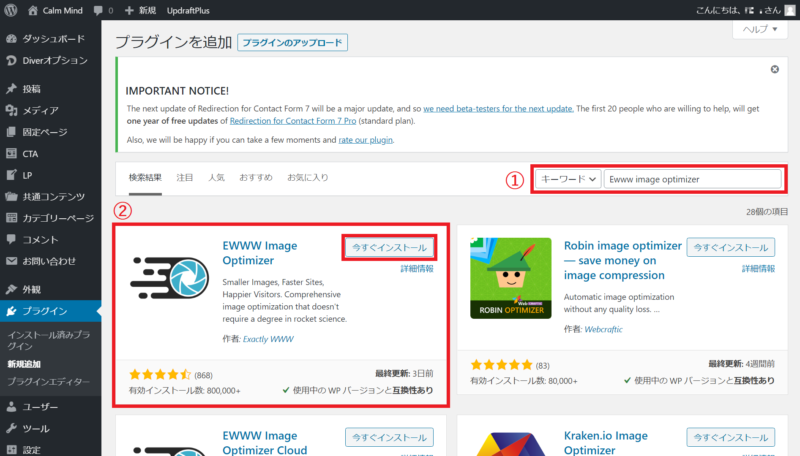Open the キーワード search type dropdown
Image resolution: width=800 pixels, height=456 pixels.
568,179
